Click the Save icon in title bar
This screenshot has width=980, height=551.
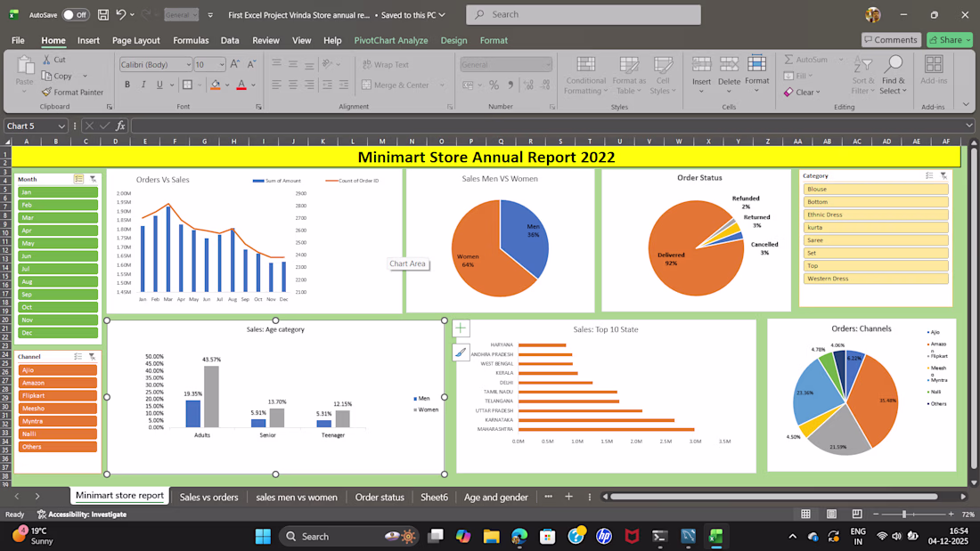click(103, 14)
